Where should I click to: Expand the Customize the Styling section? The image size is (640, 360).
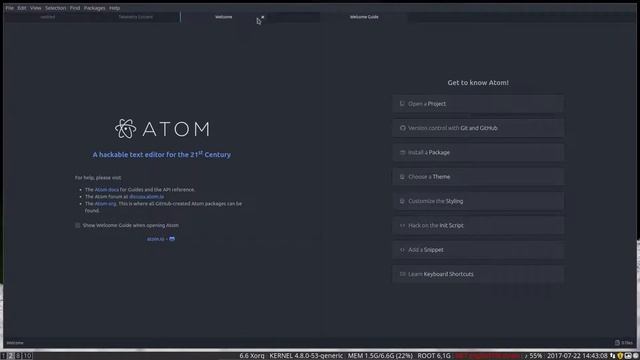[x=478, y=201]
